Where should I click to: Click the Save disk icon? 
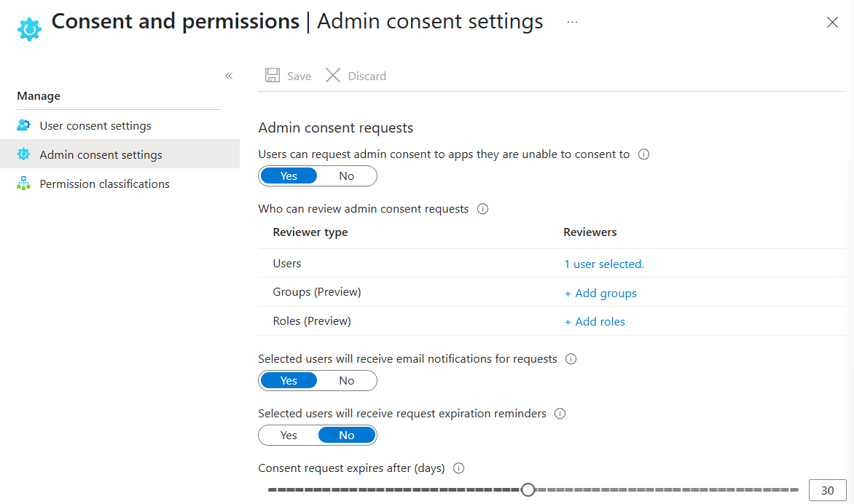coord(273,75)
